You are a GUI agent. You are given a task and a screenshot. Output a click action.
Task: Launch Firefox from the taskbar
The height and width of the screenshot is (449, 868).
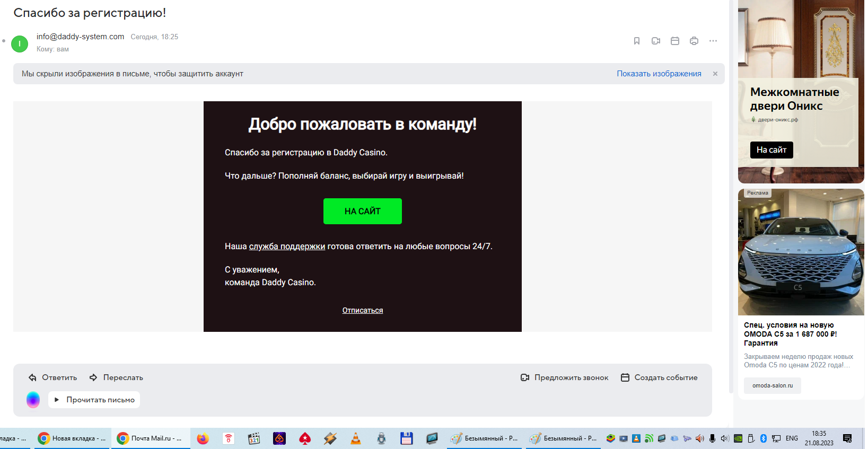pyautogui.click(x=203, y=438)
